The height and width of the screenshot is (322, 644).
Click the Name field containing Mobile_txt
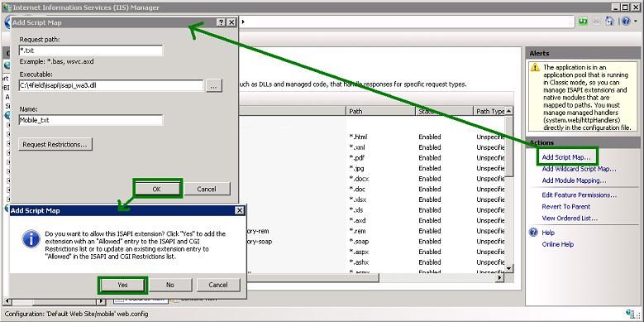point(91,120)
